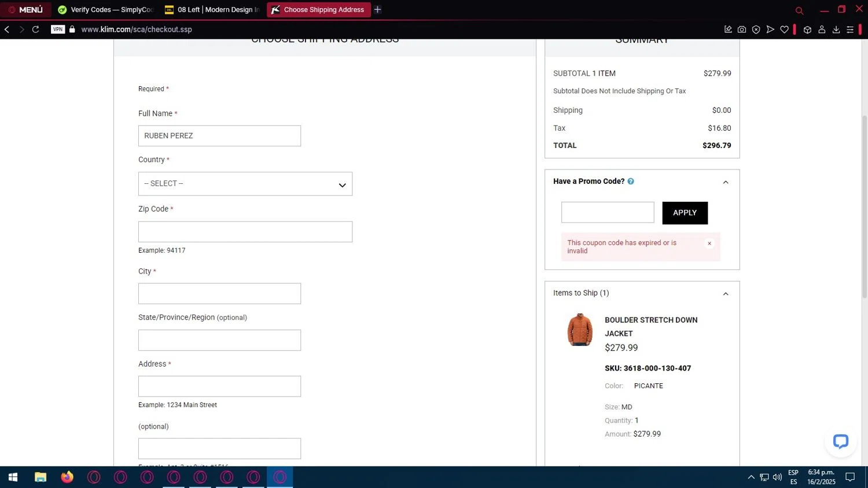Image resolution: width=868 pixels, height=488 pixels.
Task: Open My Flow send icon
Action: (x=770, y=29)
